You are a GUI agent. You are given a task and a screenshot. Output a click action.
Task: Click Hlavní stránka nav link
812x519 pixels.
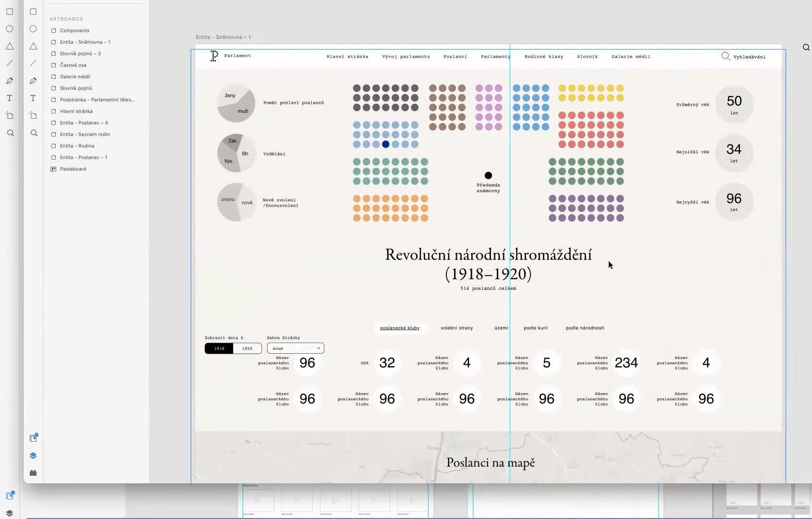click(347, 57)
